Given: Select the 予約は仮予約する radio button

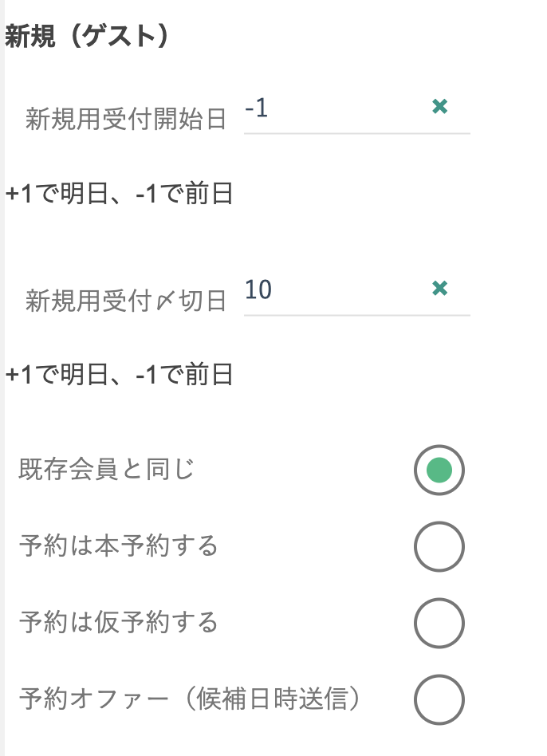Looking at the screenshot, I should click(439, 624).
